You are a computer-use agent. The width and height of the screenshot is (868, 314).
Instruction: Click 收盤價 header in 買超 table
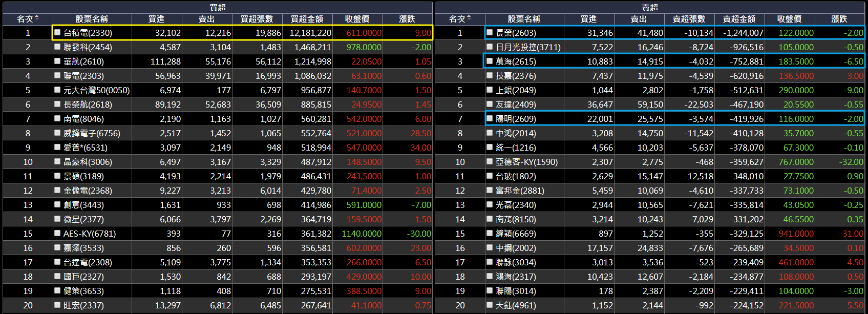(357, 19)
